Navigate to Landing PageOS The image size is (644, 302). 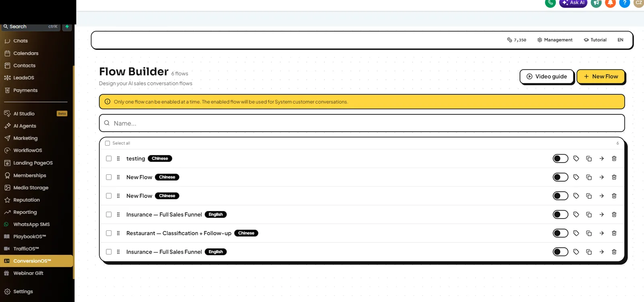(33, 163)
